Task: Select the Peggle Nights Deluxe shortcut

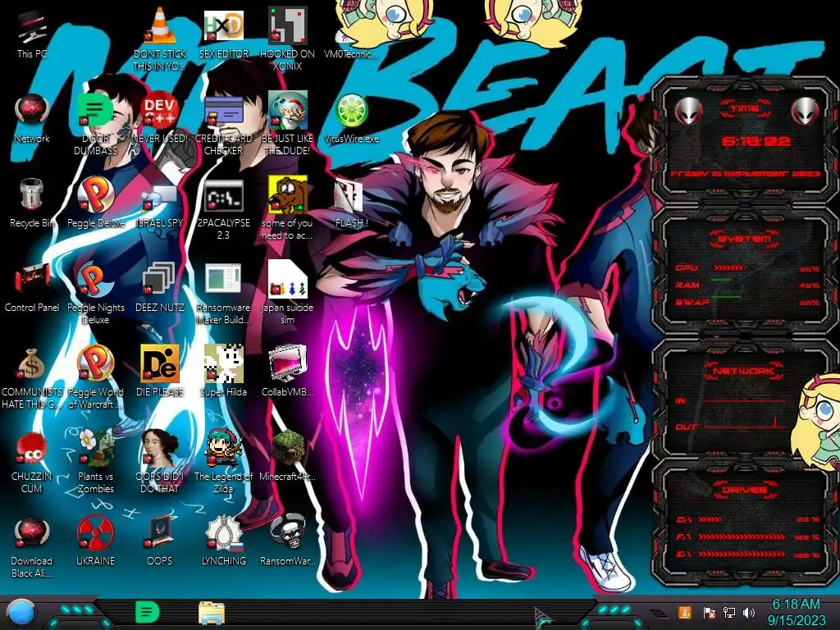Action: click(x=95, y=294)
